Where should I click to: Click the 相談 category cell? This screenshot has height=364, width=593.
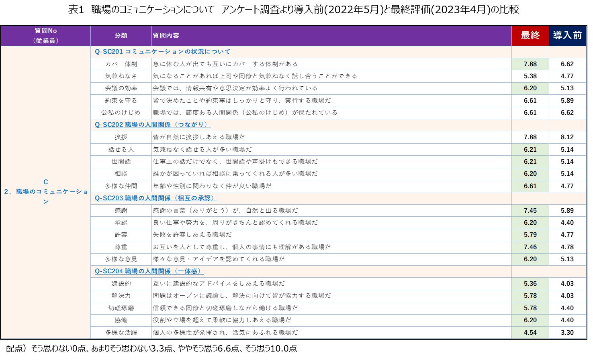(121, 174)
